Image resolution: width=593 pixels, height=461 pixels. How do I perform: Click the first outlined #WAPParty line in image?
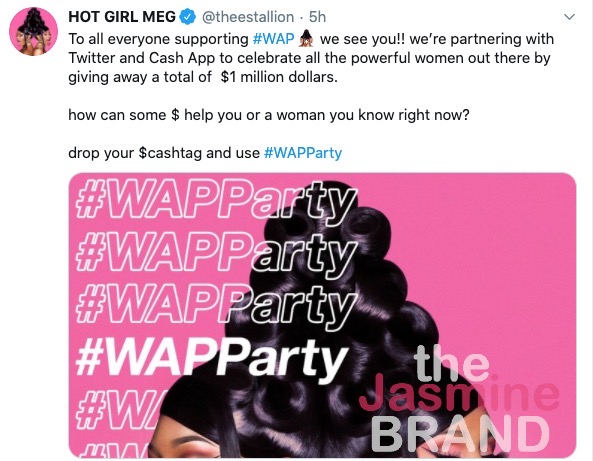(x=216, y=200)
